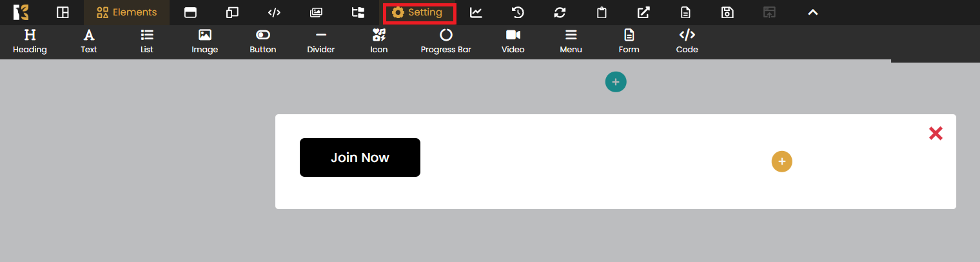
Task: Choose the Text element
Action: click(x=89, y=41)
